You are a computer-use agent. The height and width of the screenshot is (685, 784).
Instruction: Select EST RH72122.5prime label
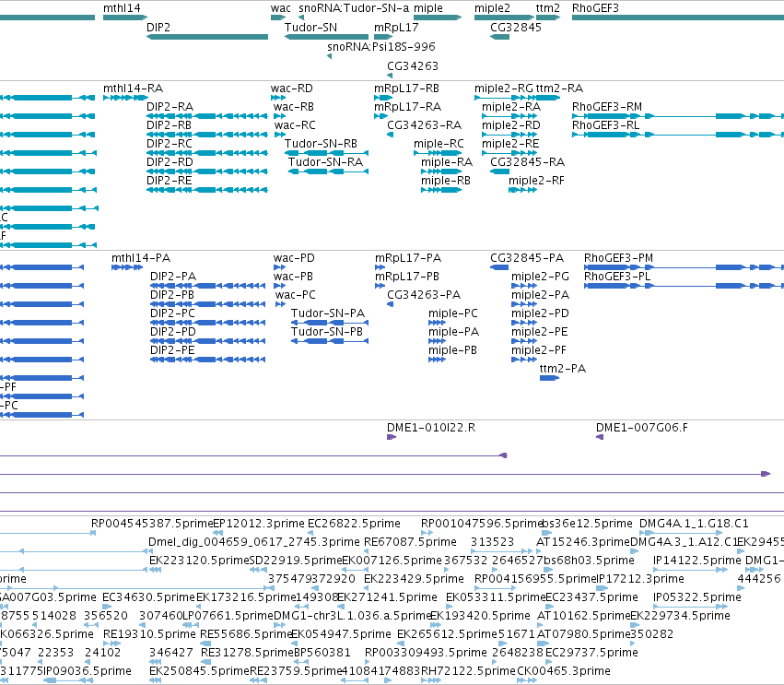tap(468, 671)
